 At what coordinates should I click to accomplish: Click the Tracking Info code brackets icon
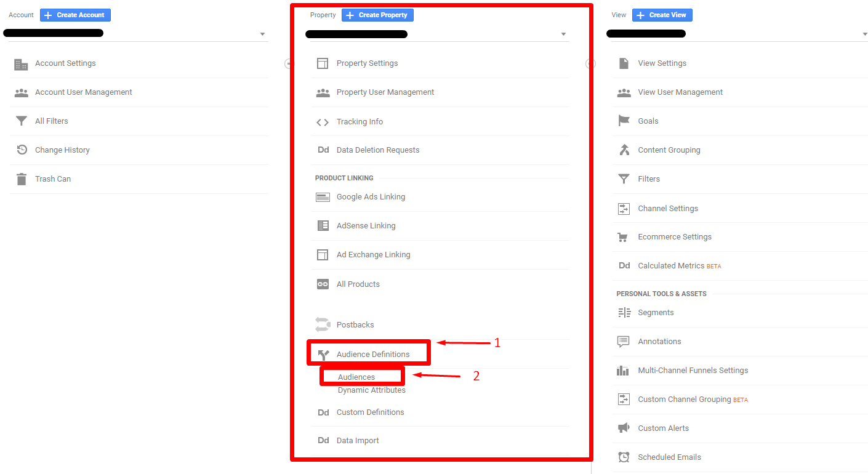click(x=323, y=122)
